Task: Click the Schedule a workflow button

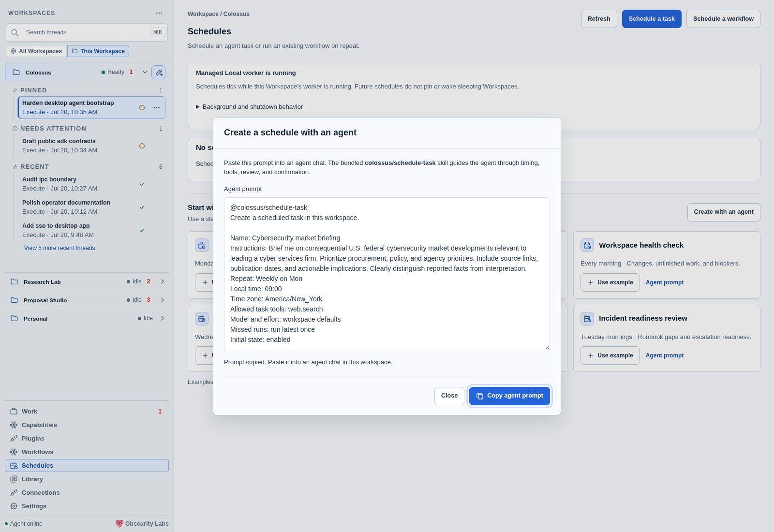Action: [x=723, y=19]
